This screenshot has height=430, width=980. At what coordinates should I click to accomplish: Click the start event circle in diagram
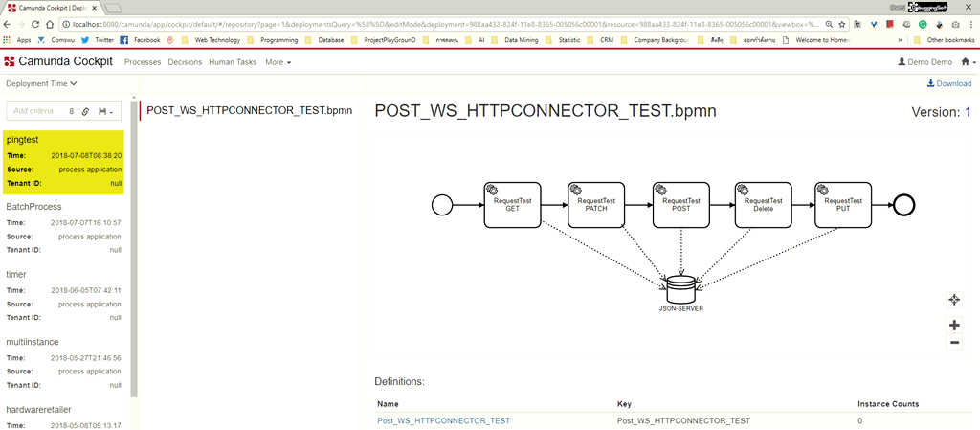(x=442, y=205)
